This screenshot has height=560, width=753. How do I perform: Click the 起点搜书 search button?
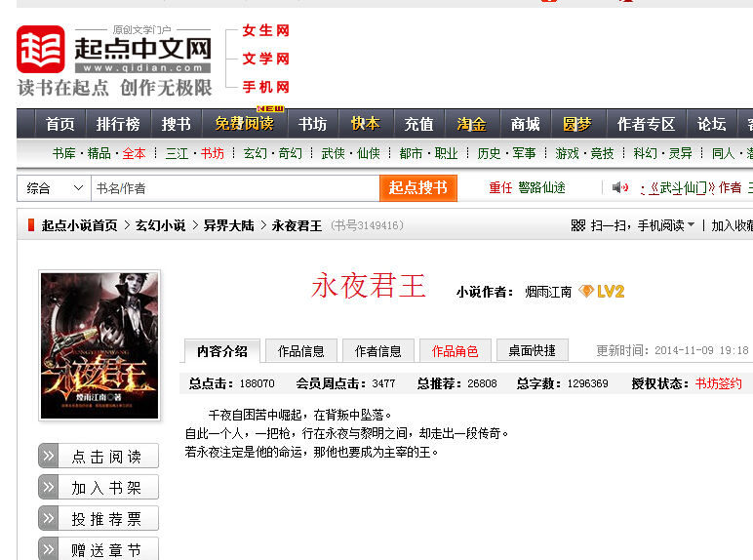click(417, 187)
